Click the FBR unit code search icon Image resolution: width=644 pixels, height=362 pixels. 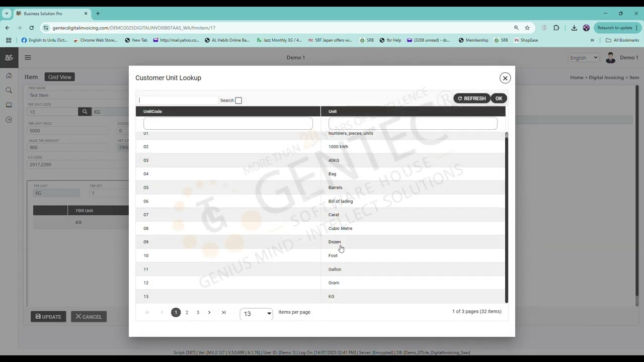[x=85, y=112]
